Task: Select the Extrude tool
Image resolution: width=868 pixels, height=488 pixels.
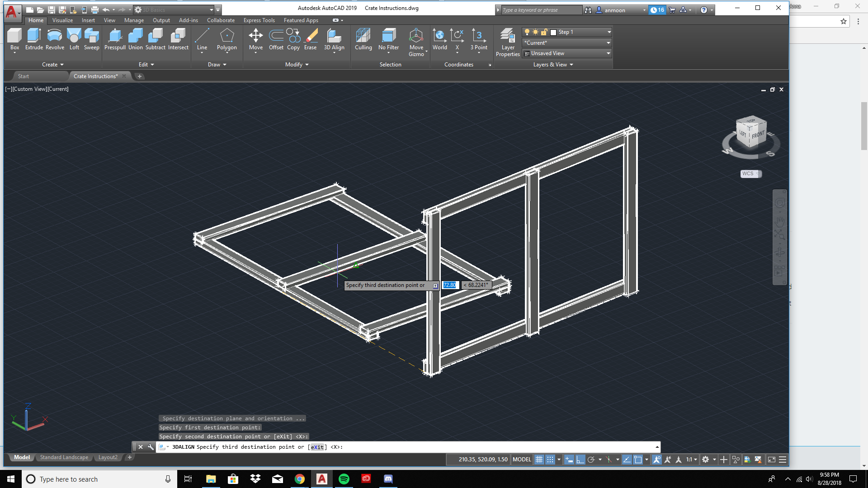Action: [x=33, y=39]
